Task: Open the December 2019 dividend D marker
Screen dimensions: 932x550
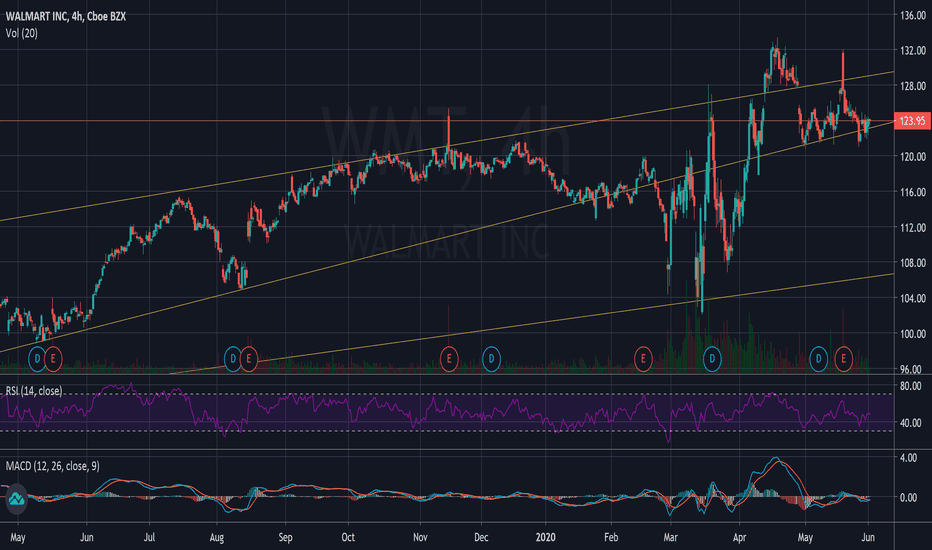Action: pos(491,359)
